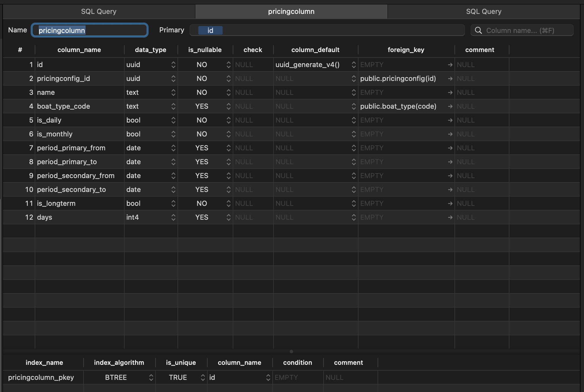Open the BTREE index_algorithm selector
The height and width of the screenshot is (392, 584).
coord(151,377)
